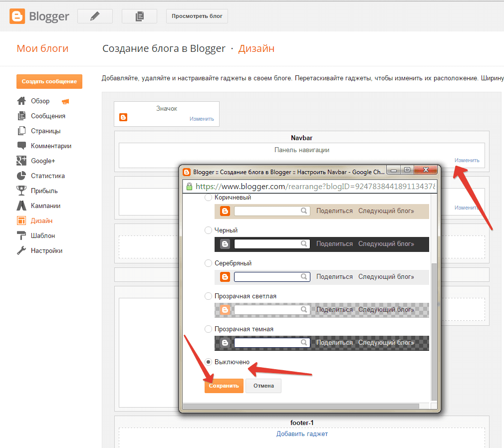Screen dimensions: 504x448
Task: Click the Blogger icon in the transparent light preview
Action: [225, 310]
